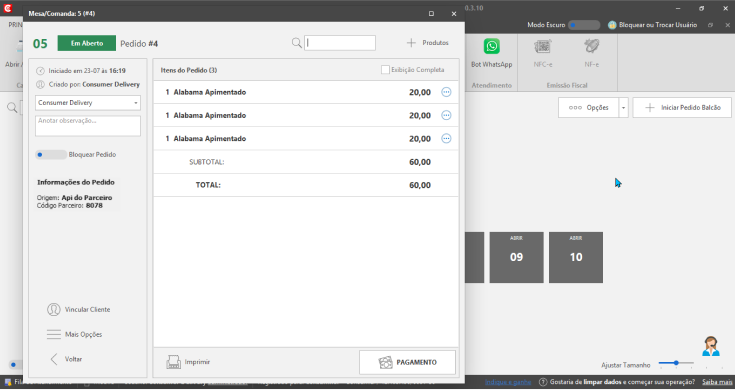Click the Opções button in main window

[588, 107]
